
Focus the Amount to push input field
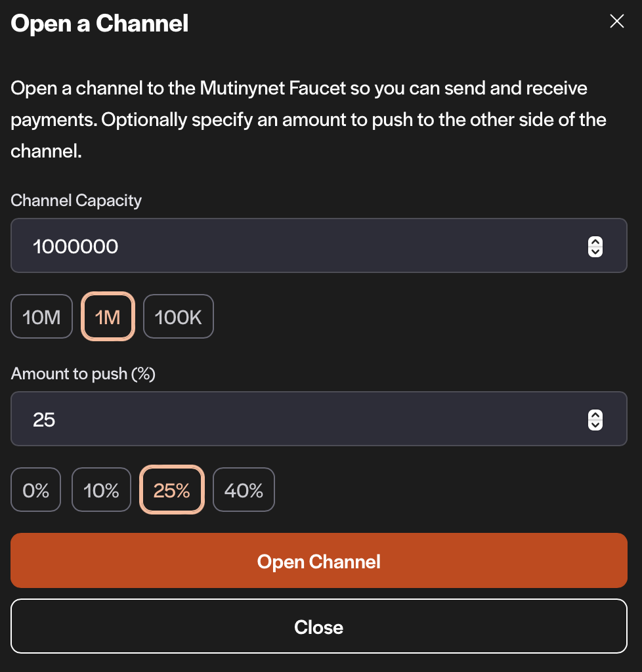click(x=295, y=419)
